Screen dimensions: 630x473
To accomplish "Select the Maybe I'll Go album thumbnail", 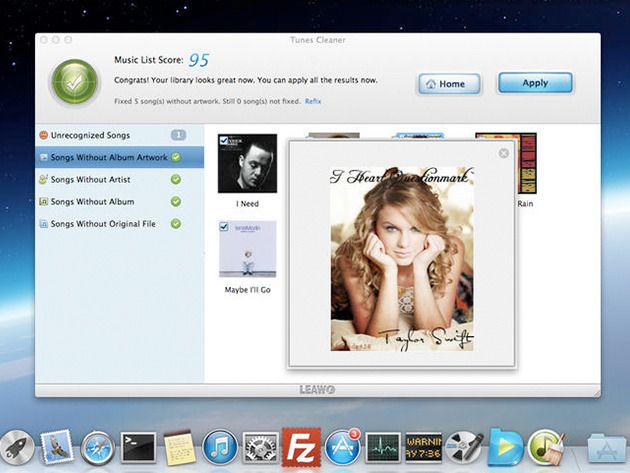I will coord(248,249).
